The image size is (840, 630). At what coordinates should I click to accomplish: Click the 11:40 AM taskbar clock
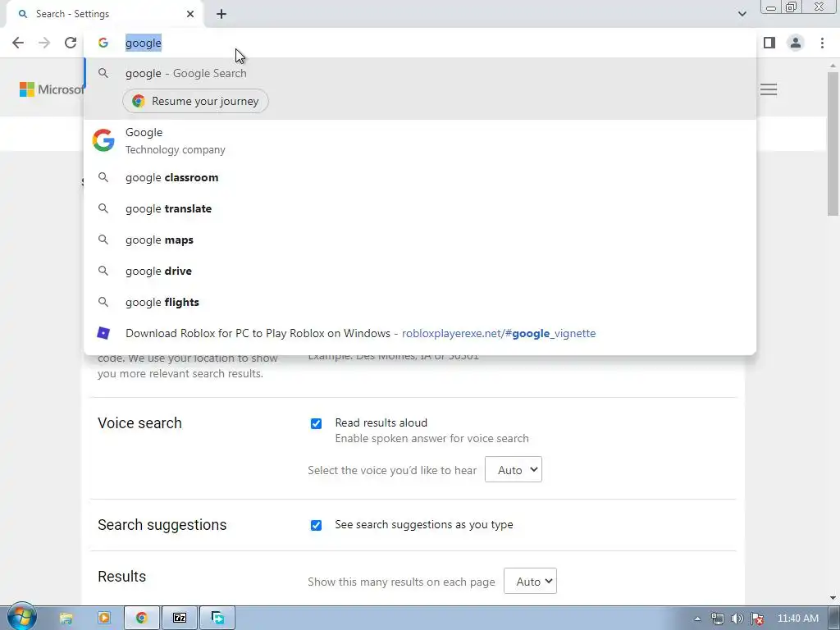coord(797,619)
